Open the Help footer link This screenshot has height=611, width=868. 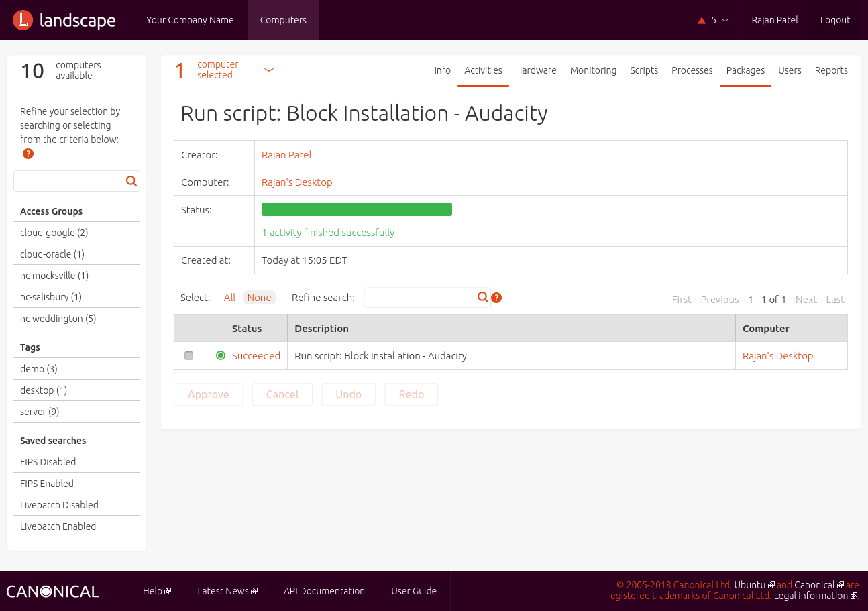coord(152,591)
